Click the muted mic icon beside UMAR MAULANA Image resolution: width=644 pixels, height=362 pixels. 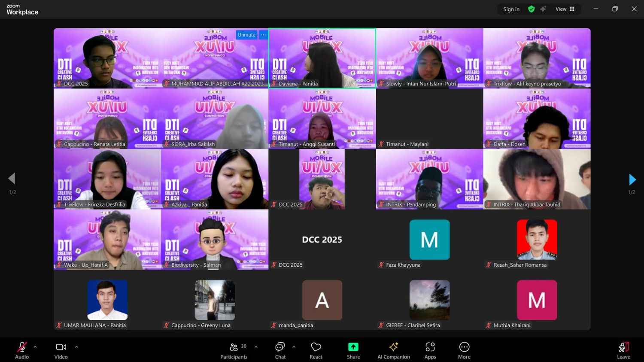tap(59, 325)
